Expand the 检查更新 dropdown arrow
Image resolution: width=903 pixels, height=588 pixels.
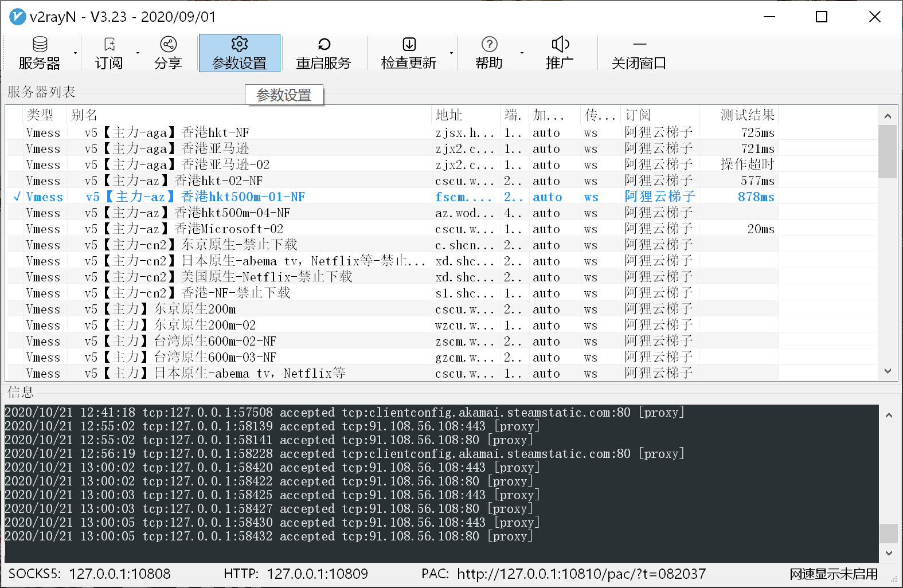[451, 53]
